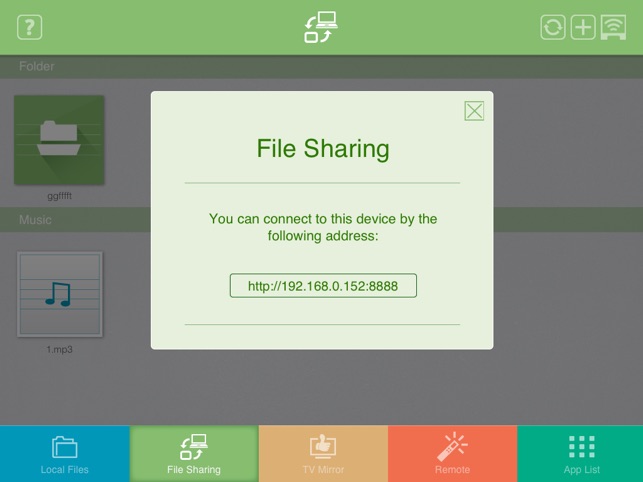Screen dimensions: 643x482
Task: Open the Remote tab
Action: pos(452,454)
